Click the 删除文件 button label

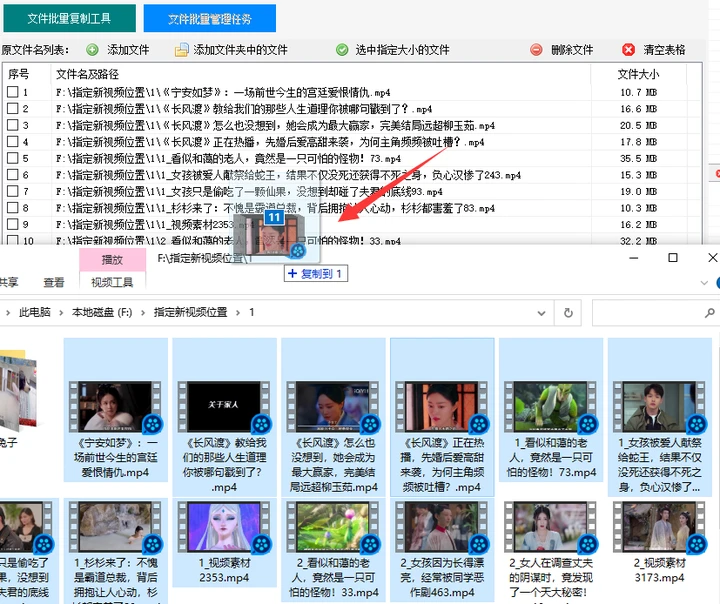pos(572,50)
